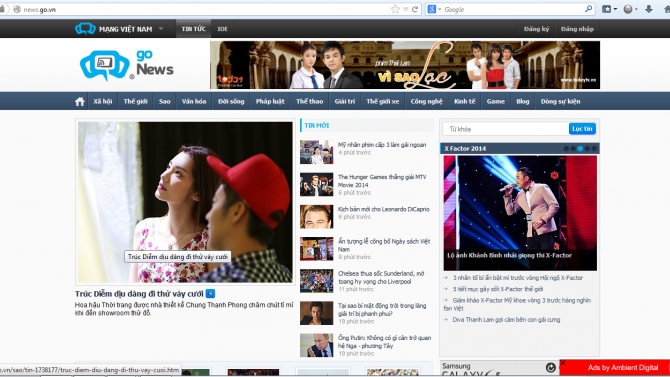Image resolution: width=670 pixels, height=377 pixels.
Task: Open the Trúc Diễm dịu dàng đi thử váy cưới headline
Action: point(139,294)
